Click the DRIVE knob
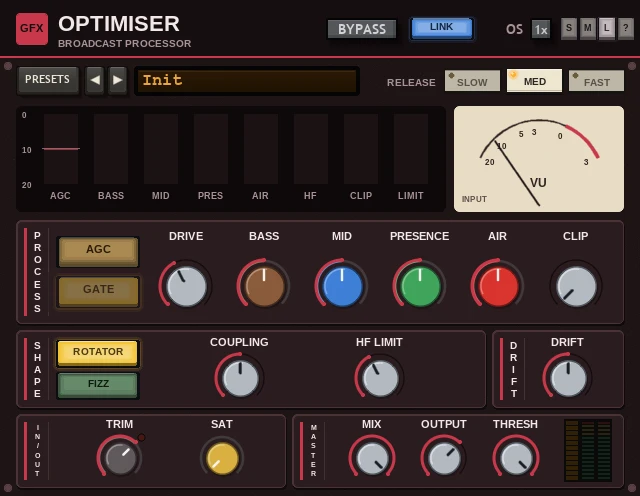640x496 pixels. coord(186,286)
